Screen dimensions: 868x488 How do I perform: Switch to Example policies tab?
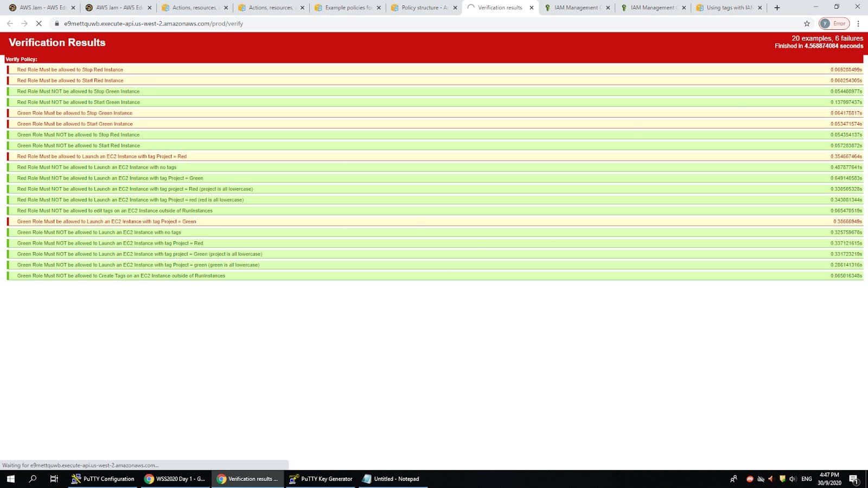tap(343, 8)
